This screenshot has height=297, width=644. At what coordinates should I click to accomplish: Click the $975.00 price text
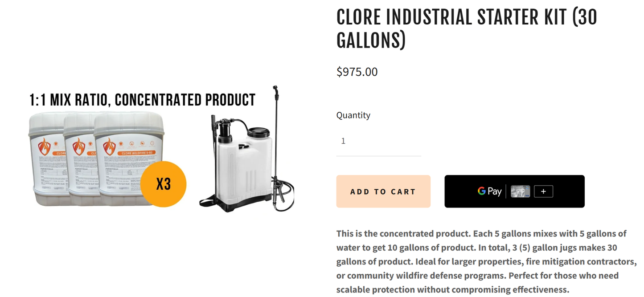click(357, 72)
